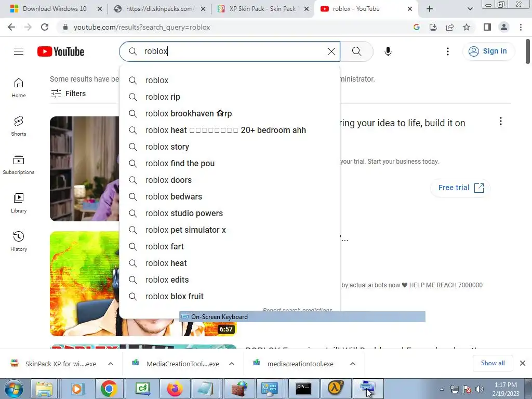Viewport: 532px width, 399px height.
Task: Switch to XP Skin Pack tab
Action: coord(262,9)
